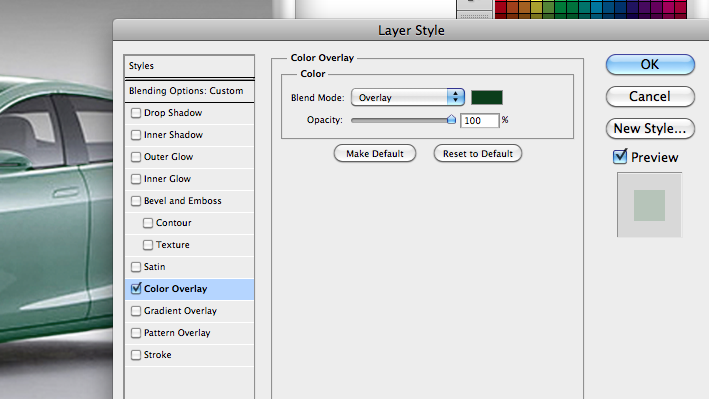709x399 pixels.
Task: Enable the Outer Glow checkbox
Action: (136, 157)
